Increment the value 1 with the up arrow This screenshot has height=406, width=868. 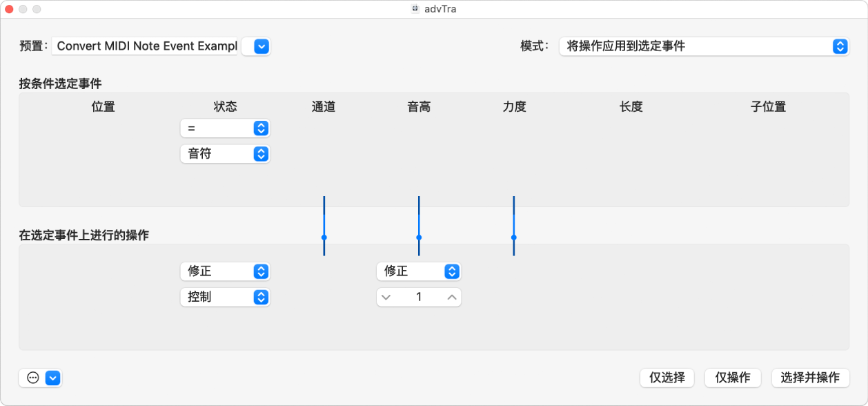452,297
